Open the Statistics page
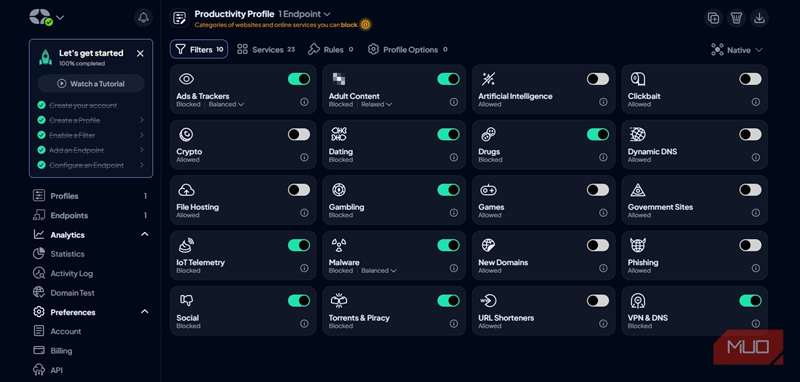This screenshot has width=800, height=382. point(67,253)
